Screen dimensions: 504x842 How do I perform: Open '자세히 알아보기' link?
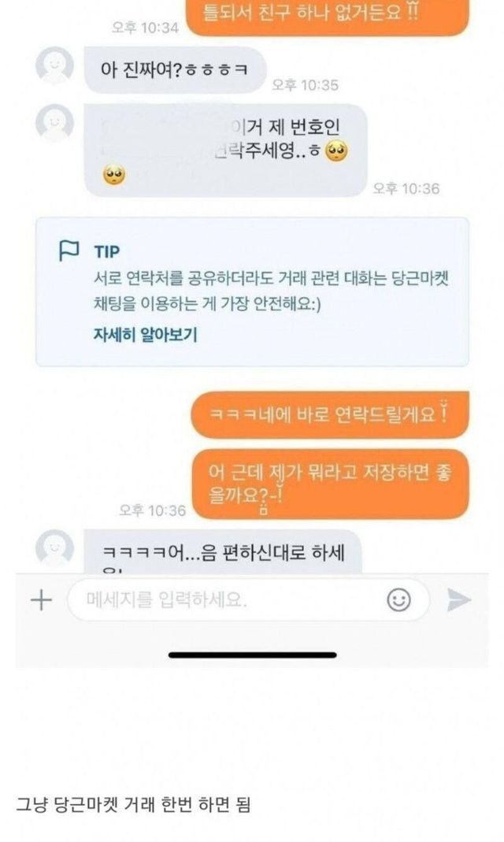pyautogui.click(x=146, y=335)
